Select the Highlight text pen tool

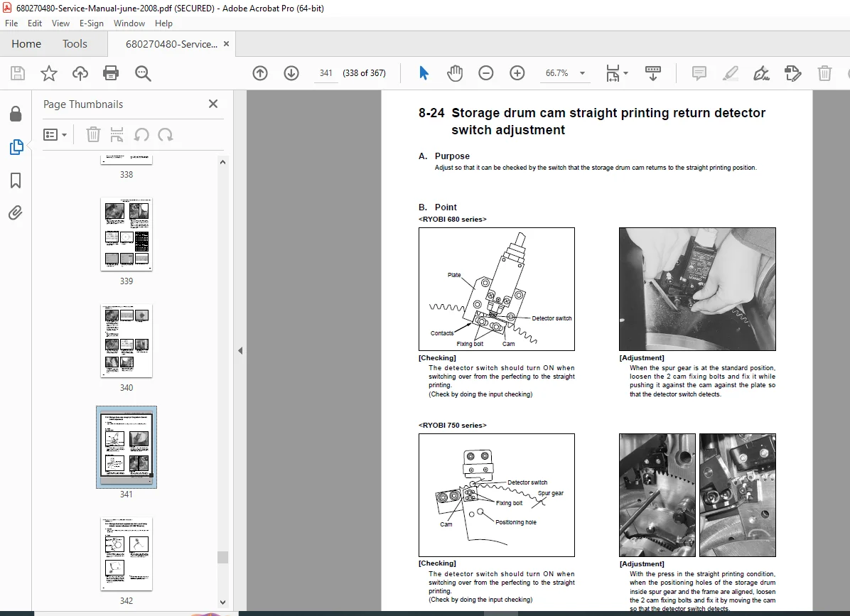point(730,73)
